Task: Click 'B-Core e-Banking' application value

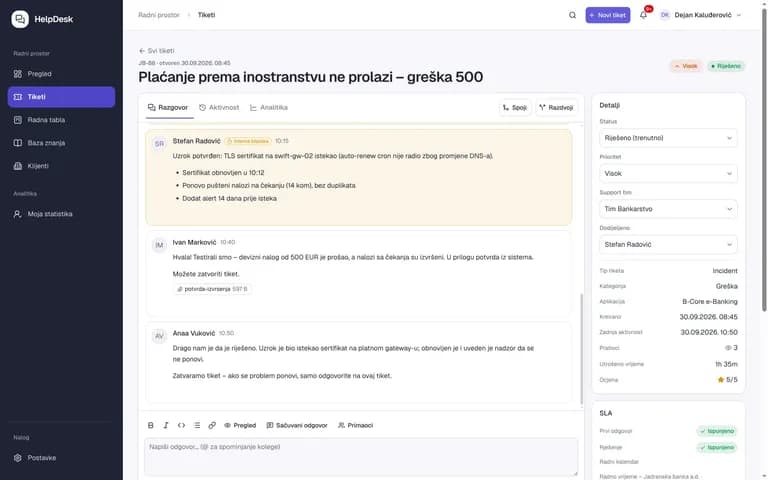Action: 710,302
